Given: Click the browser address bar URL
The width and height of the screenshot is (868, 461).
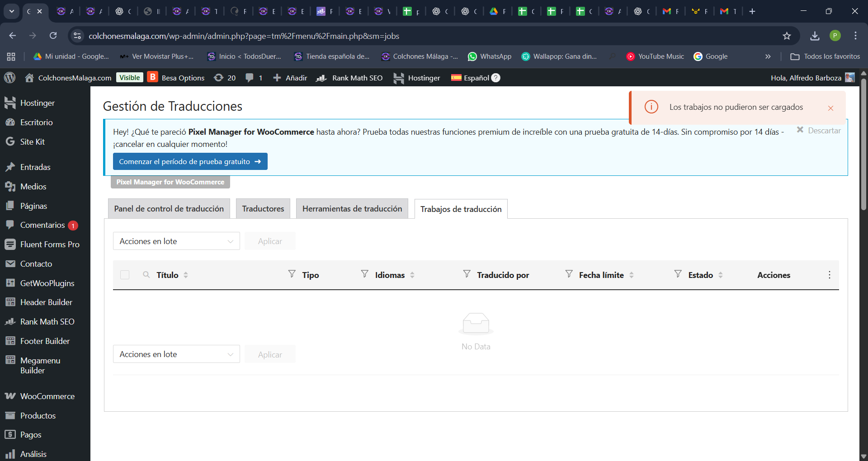Looking at the screenshot, I should (x=244, y=36).
